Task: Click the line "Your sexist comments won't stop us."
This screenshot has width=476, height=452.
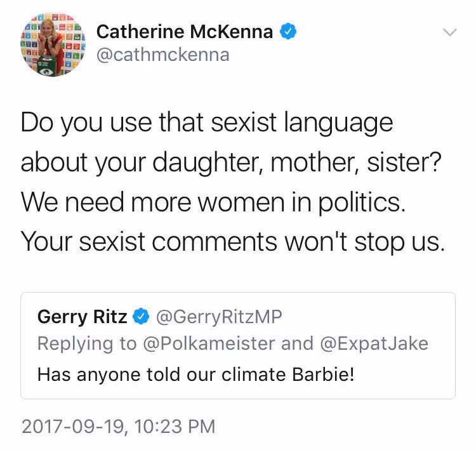Action: (231, 243)
